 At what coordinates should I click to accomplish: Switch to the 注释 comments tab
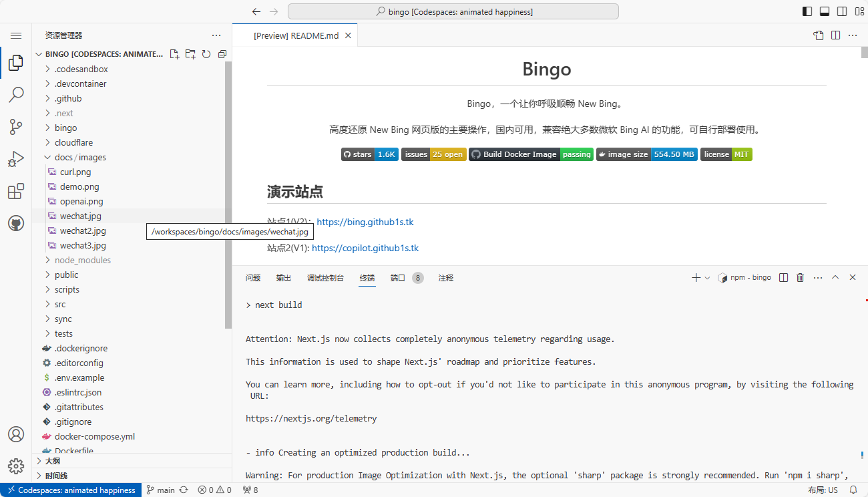(446, 278)
